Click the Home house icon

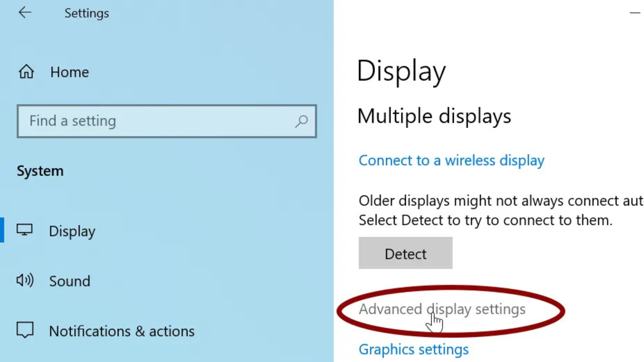click(x=26, y=72)
